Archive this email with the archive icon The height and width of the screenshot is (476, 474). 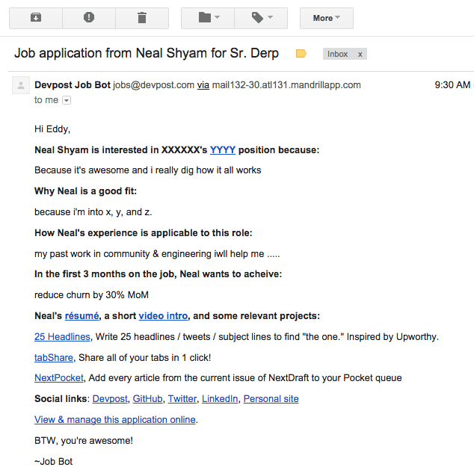pos(36,18)
